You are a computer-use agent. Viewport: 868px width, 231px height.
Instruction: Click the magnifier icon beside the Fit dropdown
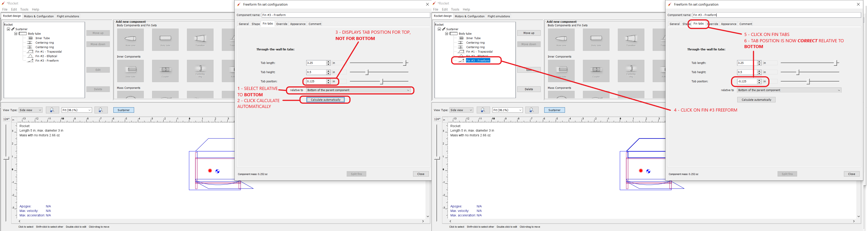tap(100, 110)
